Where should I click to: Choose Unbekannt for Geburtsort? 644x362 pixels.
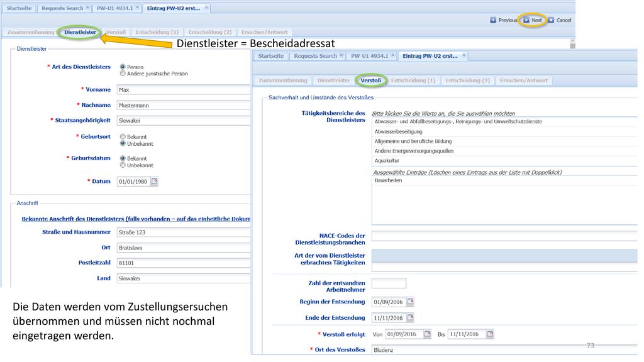click(x=123, y=144)
